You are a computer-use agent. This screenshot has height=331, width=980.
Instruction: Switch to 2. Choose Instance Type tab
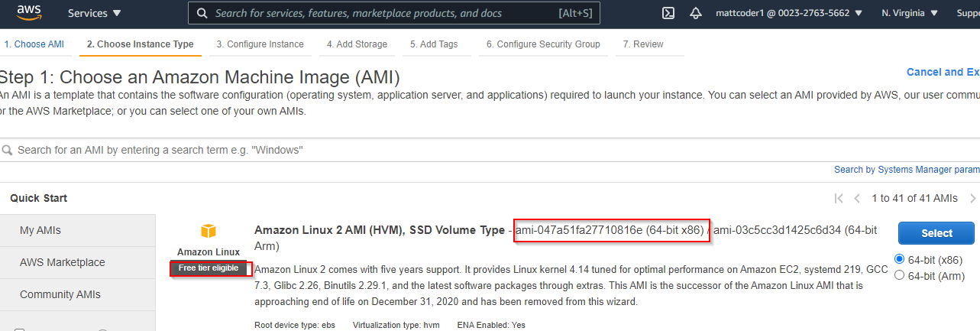tap(141, 44)
